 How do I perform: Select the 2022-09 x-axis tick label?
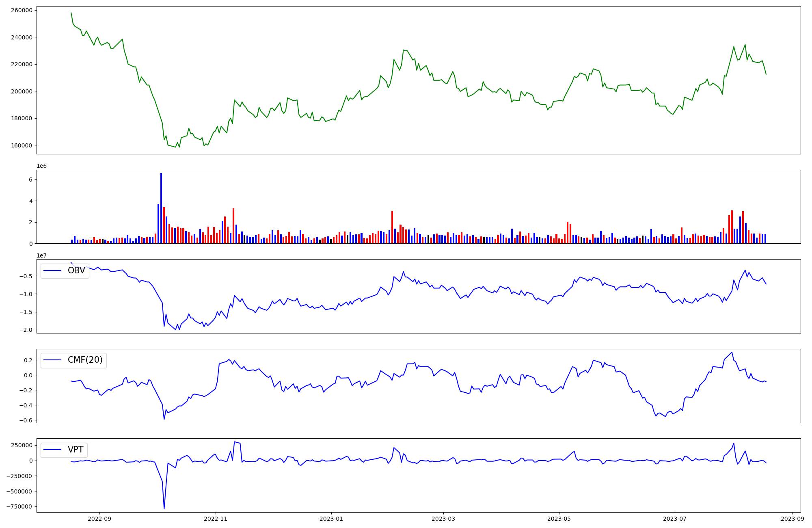coord(99,519)
